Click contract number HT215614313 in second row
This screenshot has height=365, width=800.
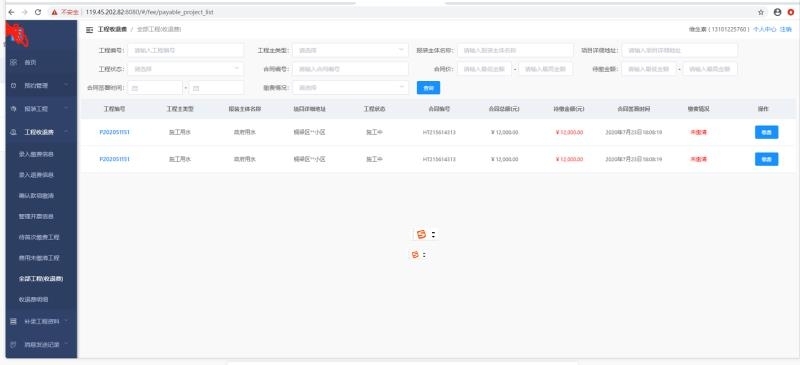click(x=439, y=159)
